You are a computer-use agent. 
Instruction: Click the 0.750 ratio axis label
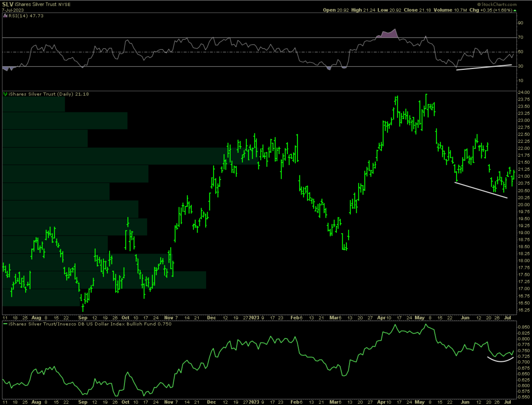(524, 351)
